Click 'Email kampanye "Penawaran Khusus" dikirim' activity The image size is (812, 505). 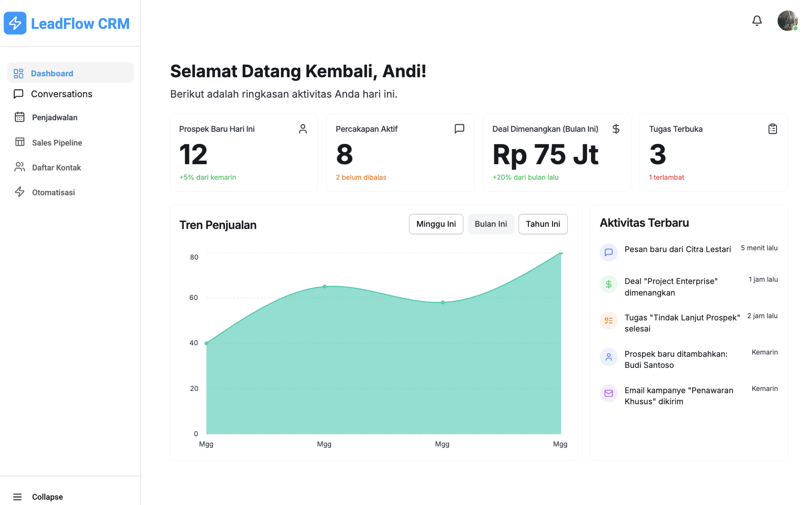tap(679, 396)
